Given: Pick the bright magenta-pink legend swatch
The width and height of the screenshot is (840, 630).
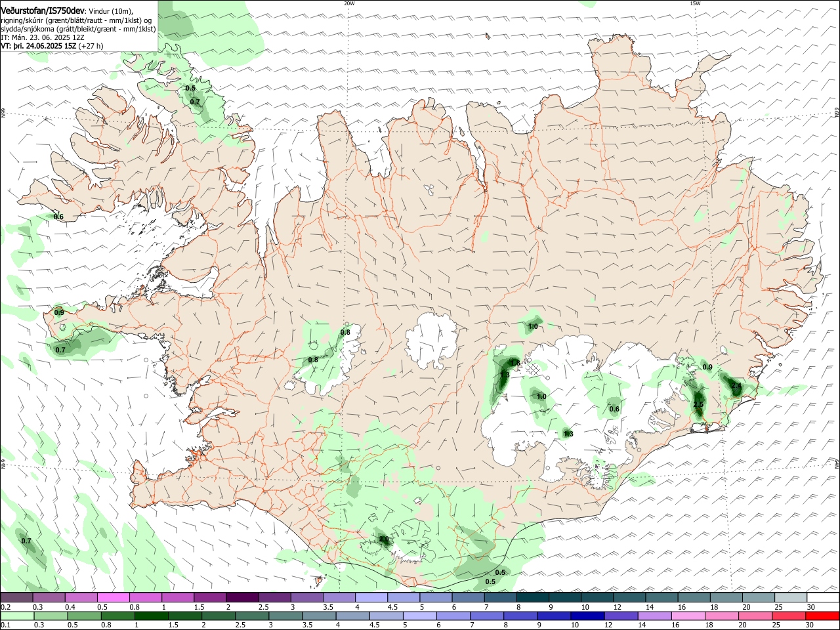Looking at the screenshot, I should click(113, 598).
